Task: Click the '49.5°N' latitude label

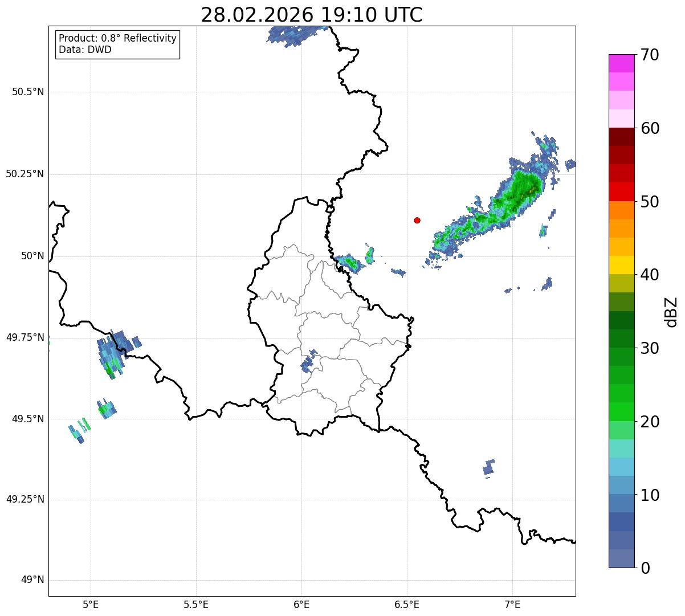Action: [28, 419]
